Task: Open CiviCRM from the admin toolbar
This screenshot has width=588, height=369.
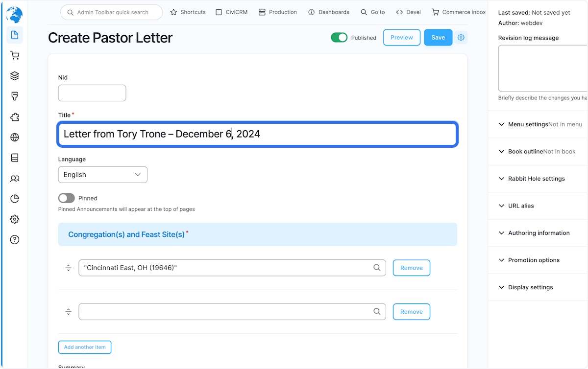Action: (231, 12)
